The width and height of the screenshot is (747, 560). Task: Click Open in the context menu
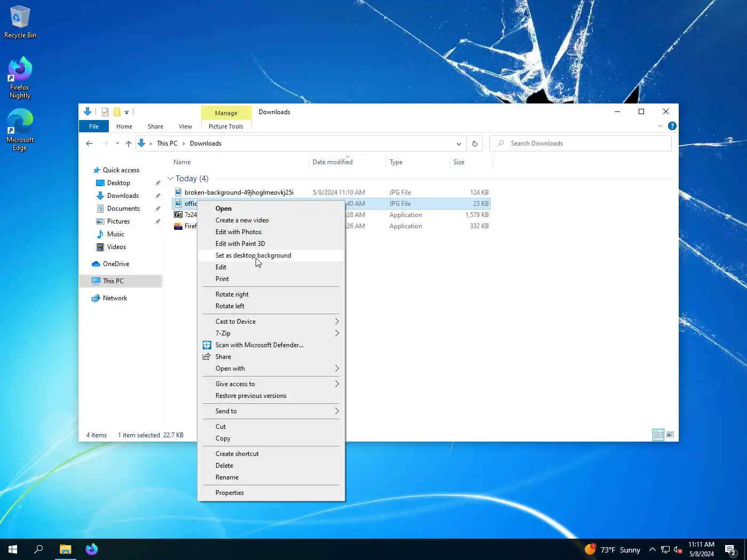pyautogui.click(x=271, y=209)
